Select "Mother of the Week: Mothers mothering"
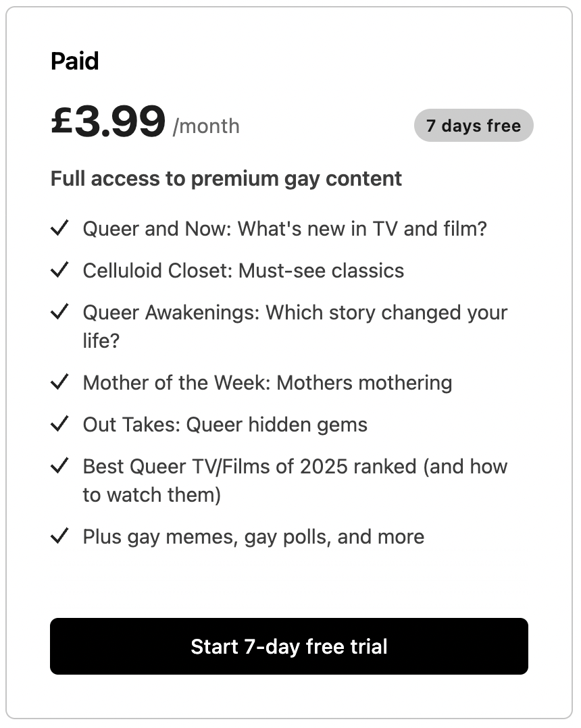The height and width of the screenshot is (728, 581). tap(268, 383)
